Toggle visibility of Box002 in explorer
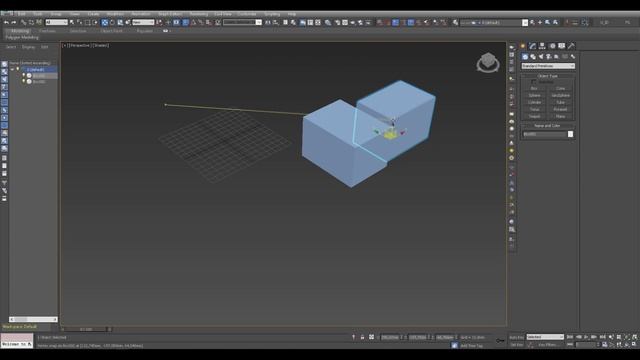 (x=24, y=81)
